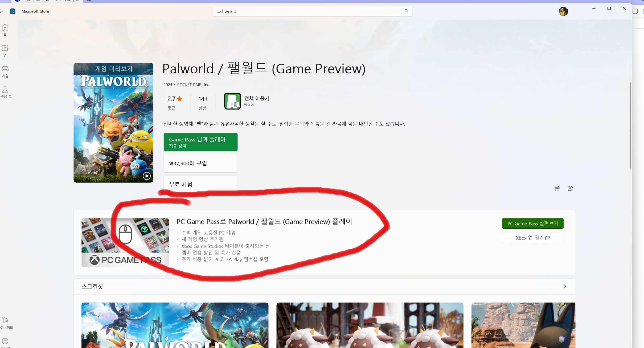The width and height of the screenshot is (644, 348).
Task: Click the free trial button
Action: (x=200, y=184)
